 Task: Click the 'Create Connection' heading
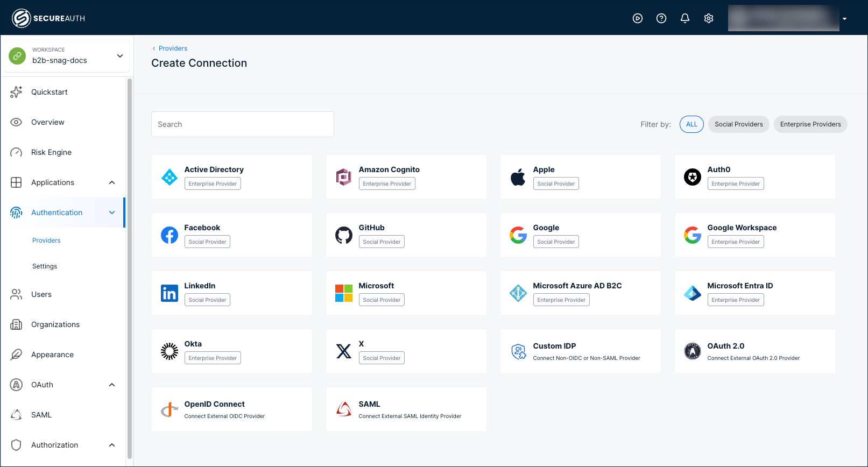click(x=199, y=63)
